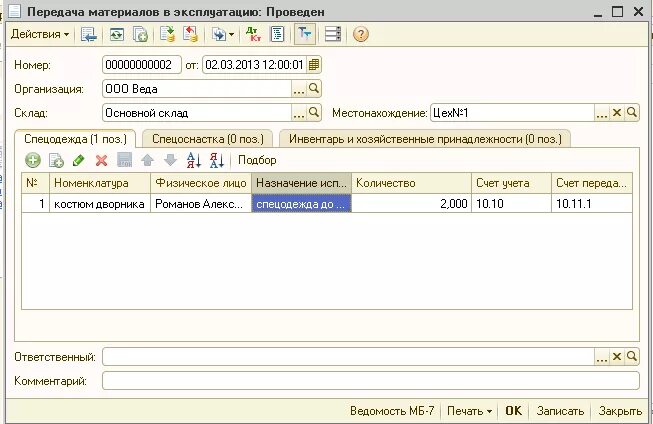Open the Печать dropdown menu

pyautogui.click(x=469, y=411)
